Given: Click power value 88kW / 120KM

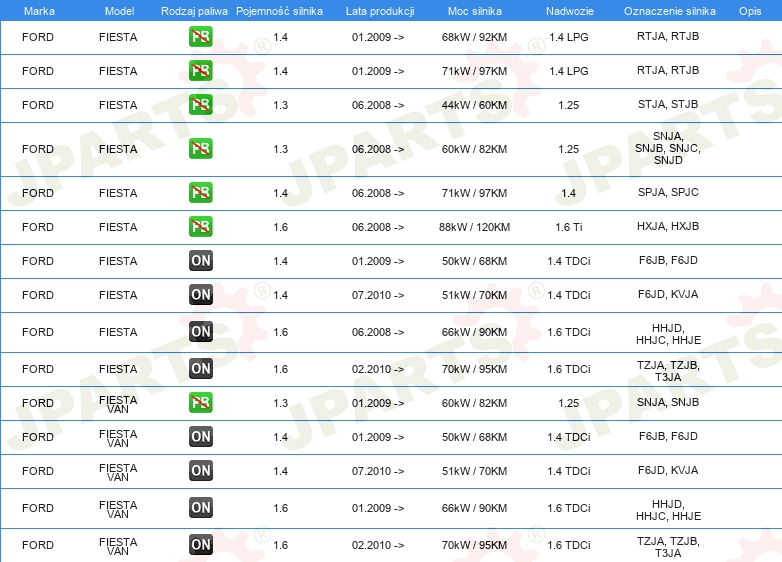Looking at the screenshot, I should 474,227.
